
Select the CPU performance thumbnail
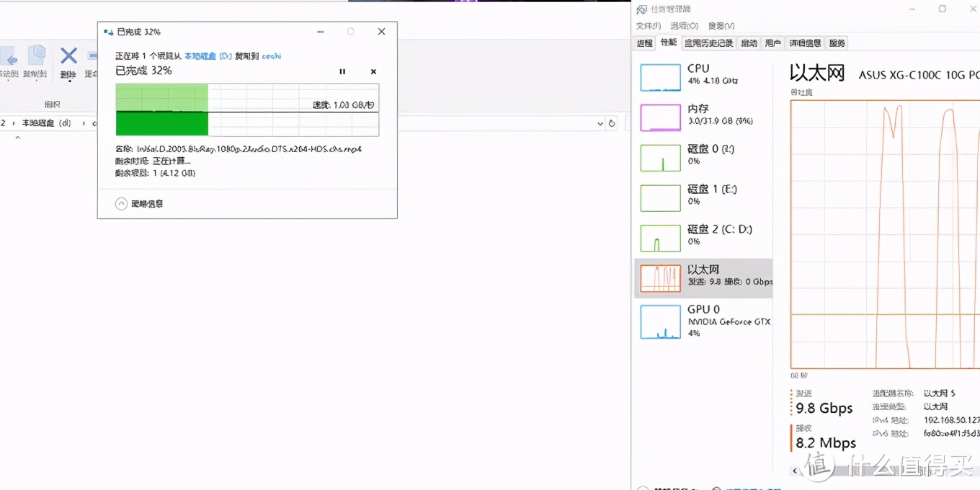tap(660, 77)
